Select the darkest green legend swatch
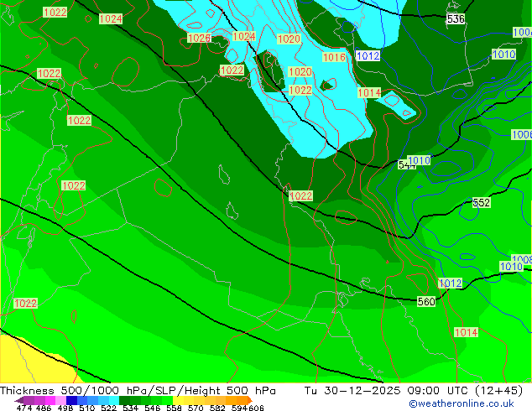Image resolution: width=532 pixels, height=411 pixels. (x=124, y=400)
